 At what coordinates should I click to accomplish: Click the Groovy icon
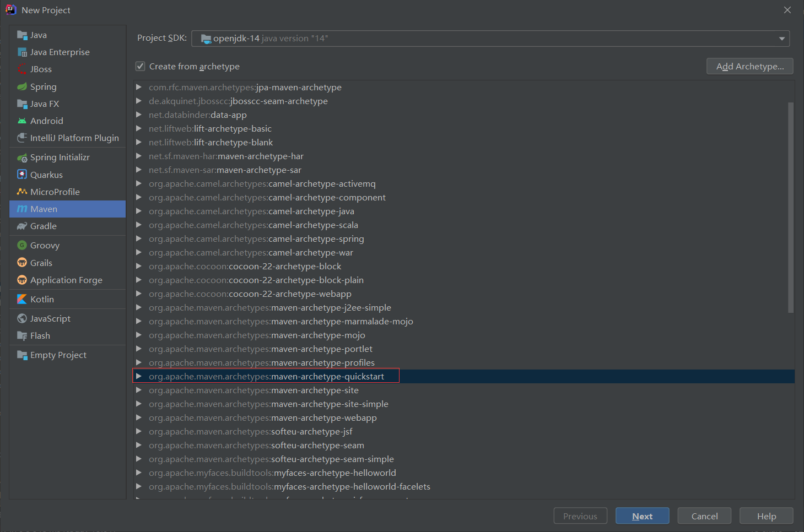[x=22, y=245]
